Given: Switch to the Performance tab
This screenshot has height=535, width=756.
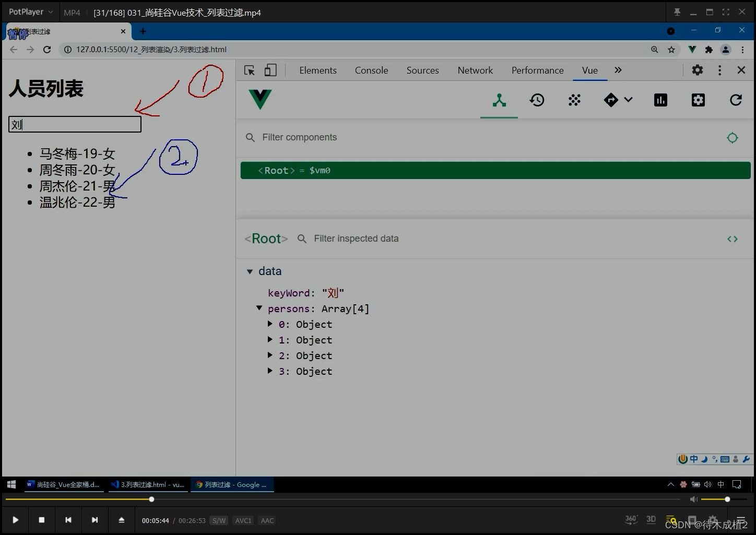Looking at the screenshot, I should [x=537, y=70].
